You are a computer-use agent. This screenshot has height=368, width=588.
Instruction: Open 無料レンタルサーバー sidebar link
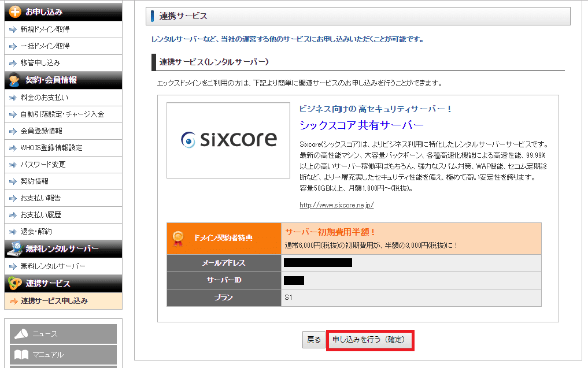tap(63, 266)
